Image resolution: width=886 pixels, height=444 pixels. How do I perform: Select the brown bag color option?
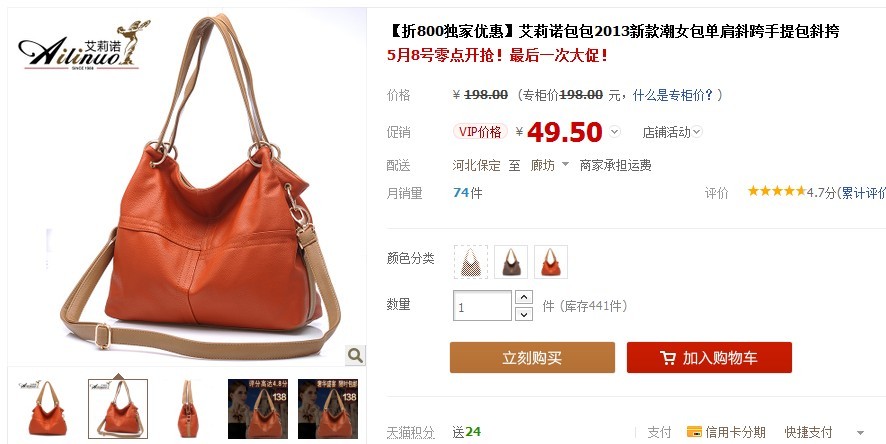pyautogui.click(x=511, y=262)
